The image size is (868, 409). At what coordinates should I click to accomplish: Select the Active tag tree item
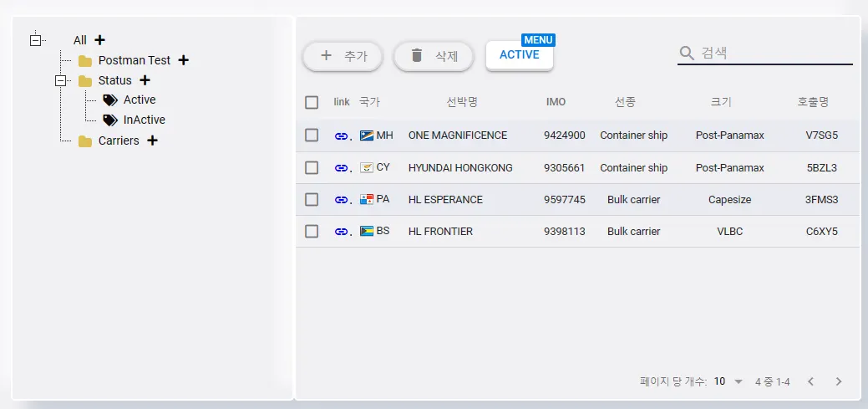[x=140, y=100]
